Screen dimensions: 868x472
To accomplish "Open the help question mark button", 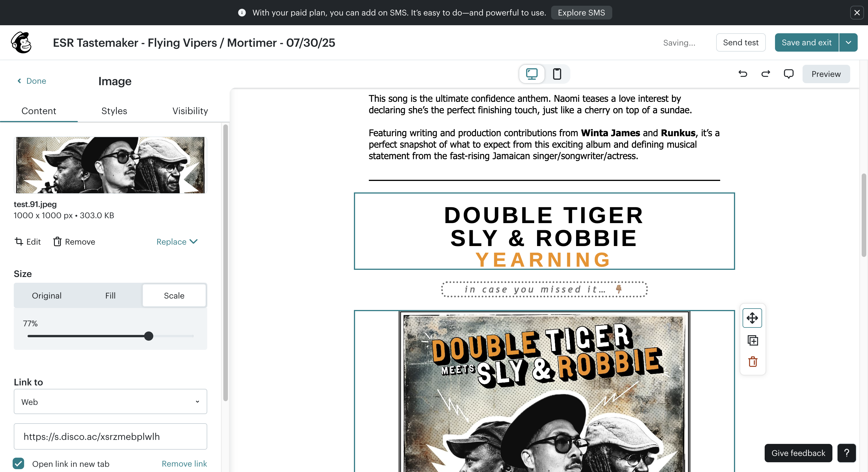I will [x=846, y=453].
